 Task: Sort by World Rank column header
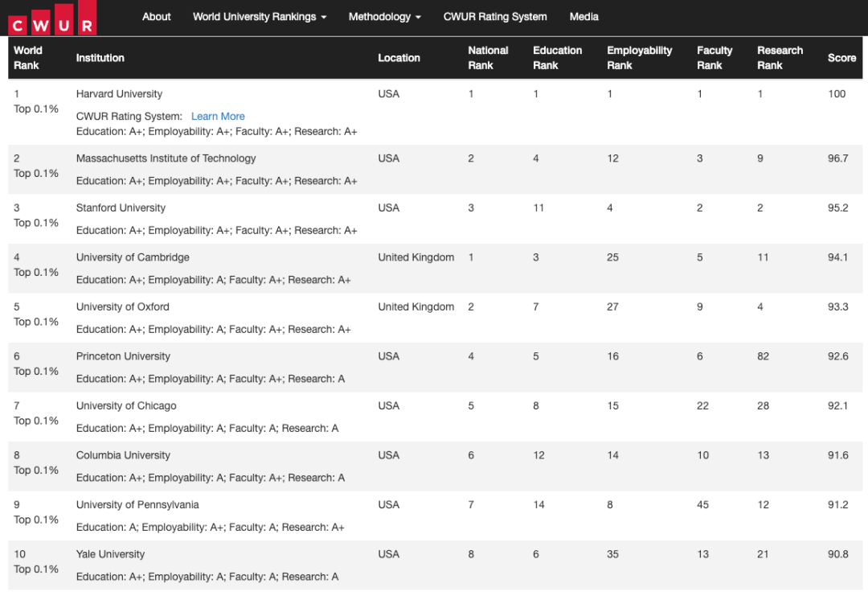pyautogui.click(x=27, y=58)
